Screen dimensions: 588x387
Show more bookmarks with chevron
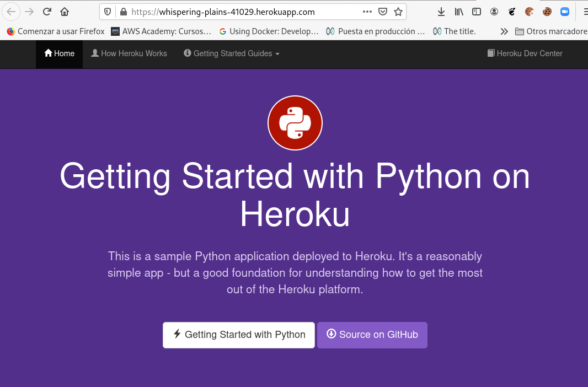pyautogui.click(x=504, y=31)
